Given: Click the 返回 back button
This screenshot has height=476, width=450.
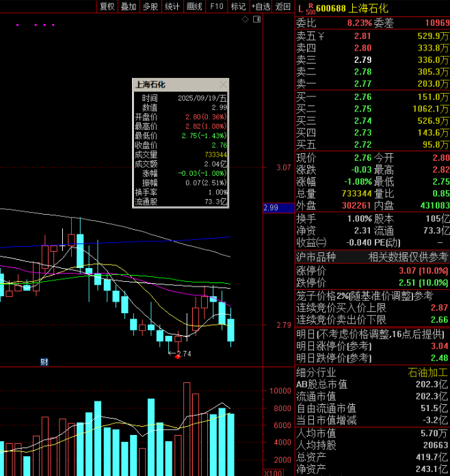Looking at the screenshot, I should pyautogui.click(x=283, y=6).
